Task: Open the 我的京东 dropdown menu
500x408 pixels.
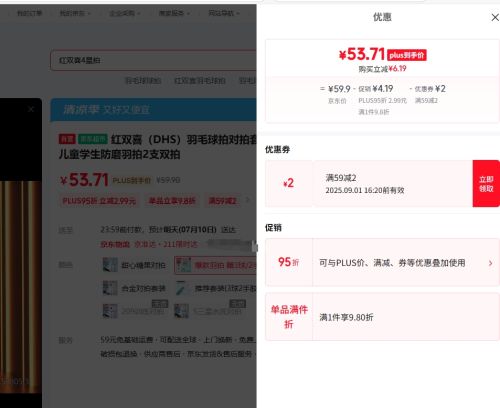Action: (x=75, y=13)
